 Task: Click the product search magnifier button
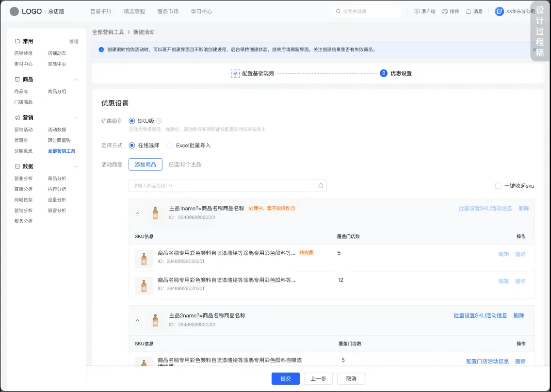point(321,186)
